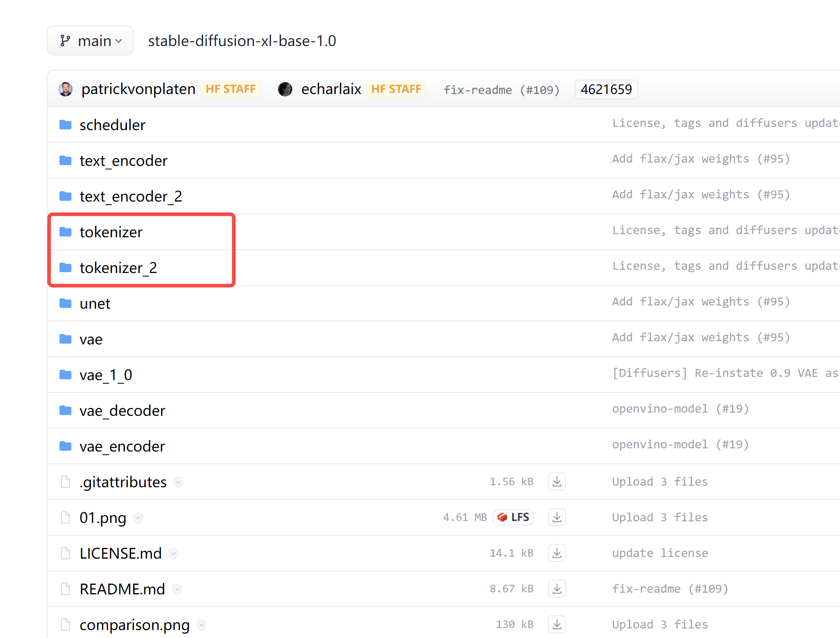Click the commit hash 4621659
Image resolution: width=840 pixels, height=638 pixels.
point(606,89)
